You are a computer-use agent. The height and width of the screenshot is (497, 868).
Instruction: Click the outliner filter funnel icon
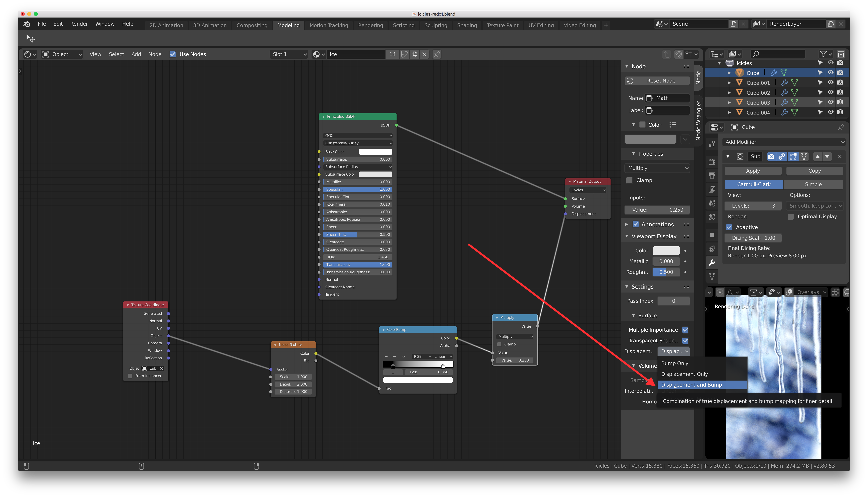823,54
